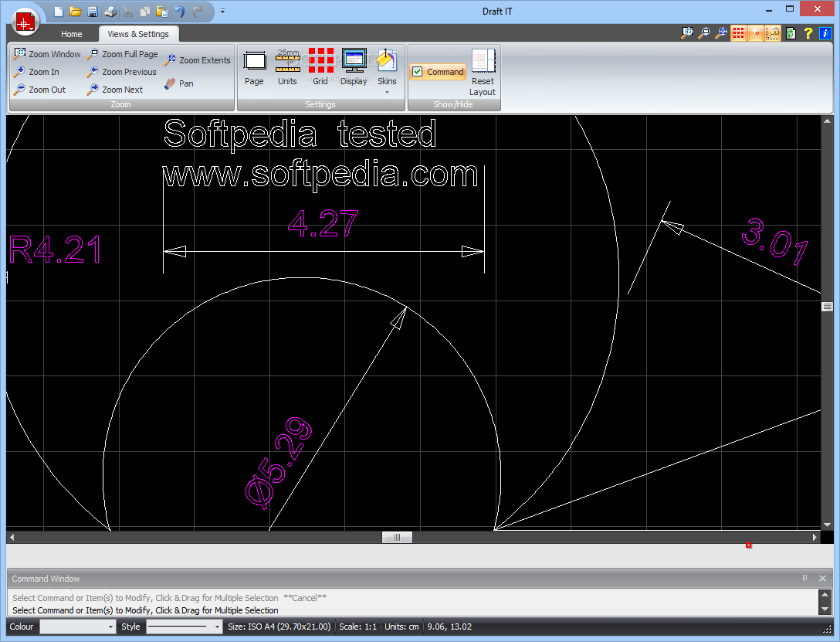Image resolution: width=840 pixels, height=642 pixels.
Task: Open the Draft IT application menu button
Action: coord(25,22)
